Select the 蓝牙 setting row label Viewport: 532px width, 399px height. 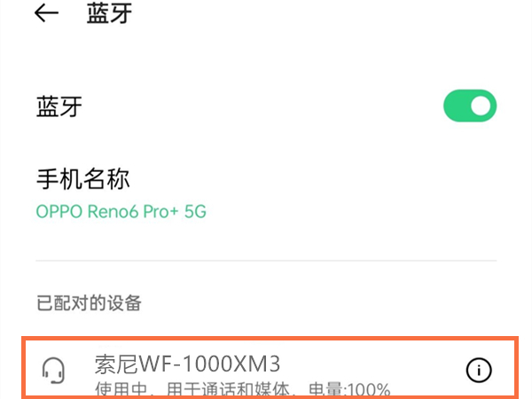[x=59, y=106]
